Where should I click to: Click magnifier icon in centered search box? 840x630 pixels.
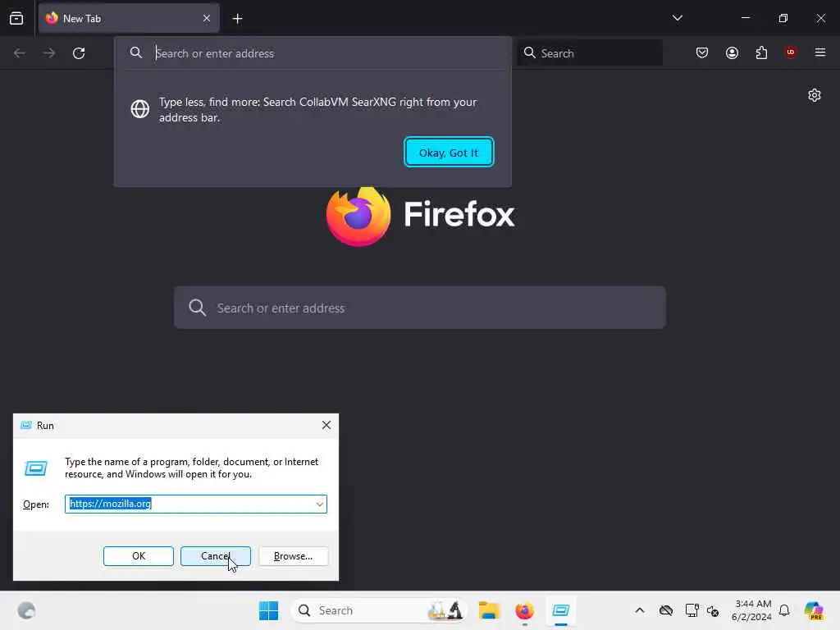click(x=197, y=308)
